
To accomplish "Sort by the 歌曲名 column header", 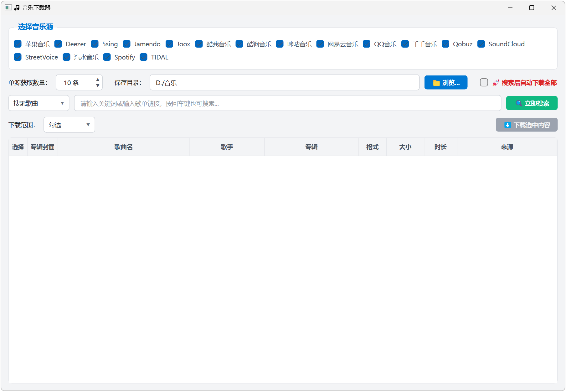I will 124,147.
